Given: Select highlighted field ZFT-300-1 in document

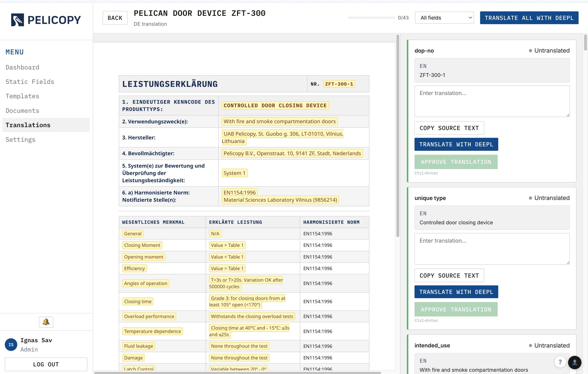Looking at the screenshot, I should [339, 84].
